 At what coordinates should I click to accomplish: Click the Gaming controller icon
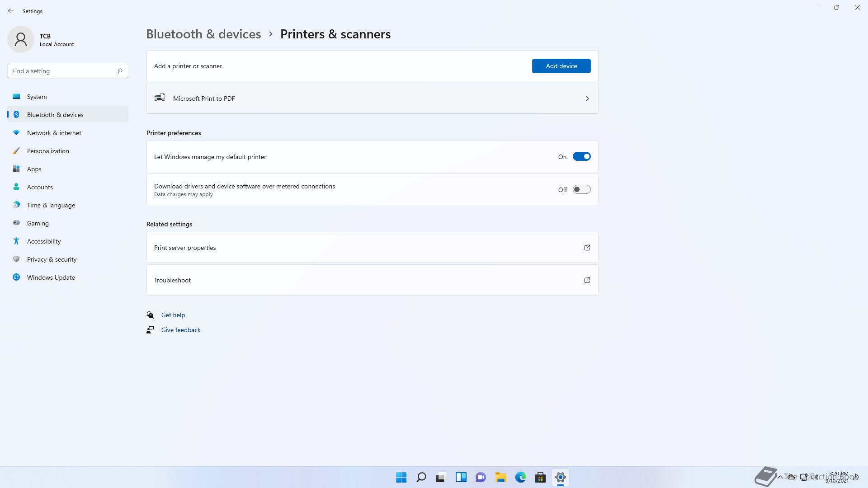(16, 223)
